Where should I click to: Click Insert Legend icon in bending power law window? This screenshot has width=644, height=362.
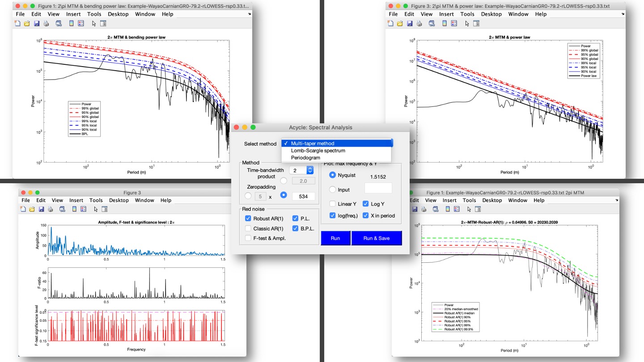coord(81,23)
